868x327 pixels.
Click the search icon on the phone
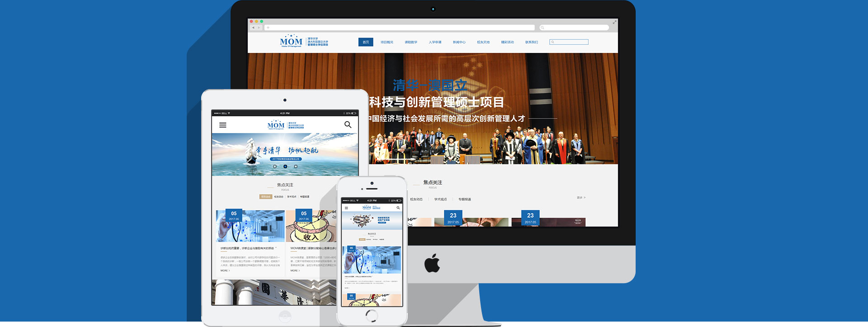pos(398,208)
